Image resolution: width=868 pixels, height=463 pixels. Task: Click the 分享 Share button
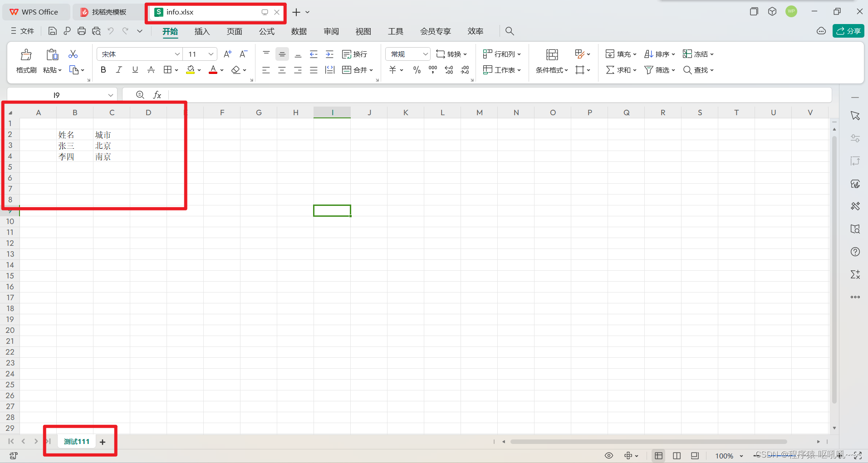(x=848, y=31)
